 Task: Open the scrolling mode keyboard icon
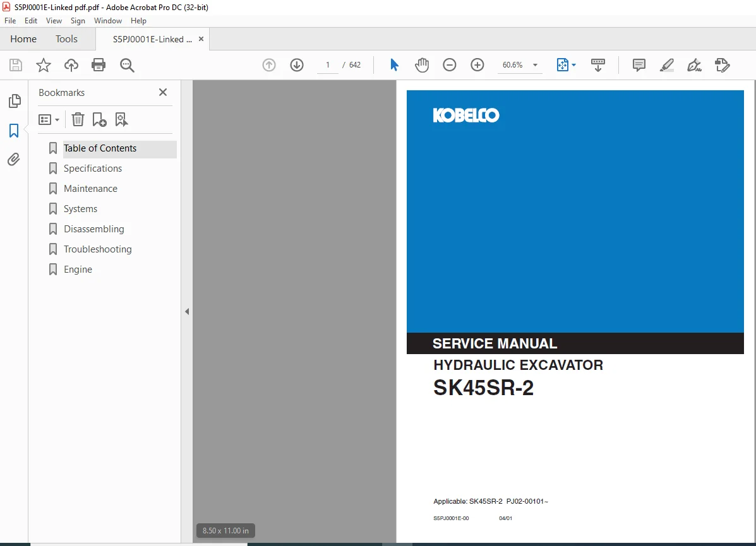598,65
